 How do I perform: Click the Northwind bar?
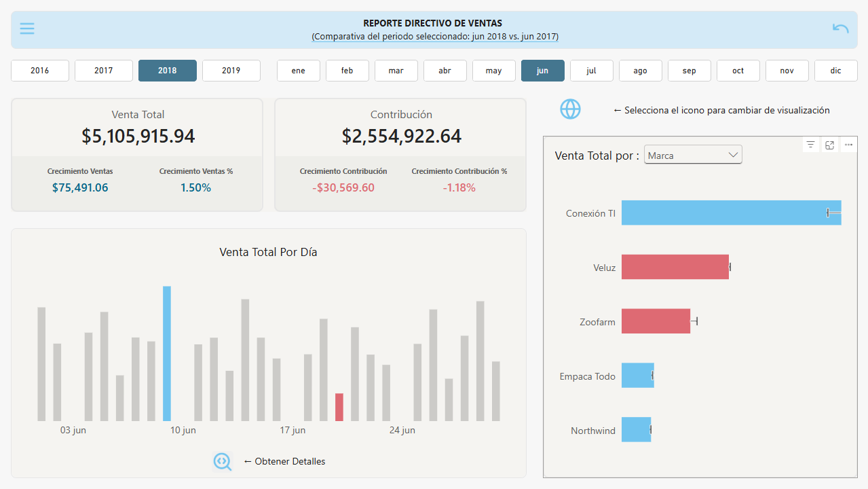point(636,430)
